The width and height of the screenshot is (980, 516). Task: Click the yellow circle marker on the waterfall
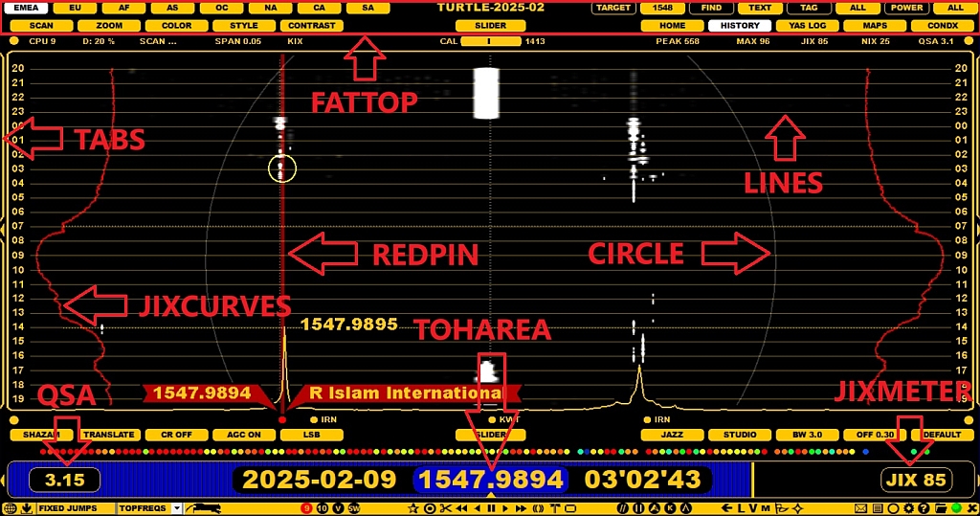tap(282, 168)
